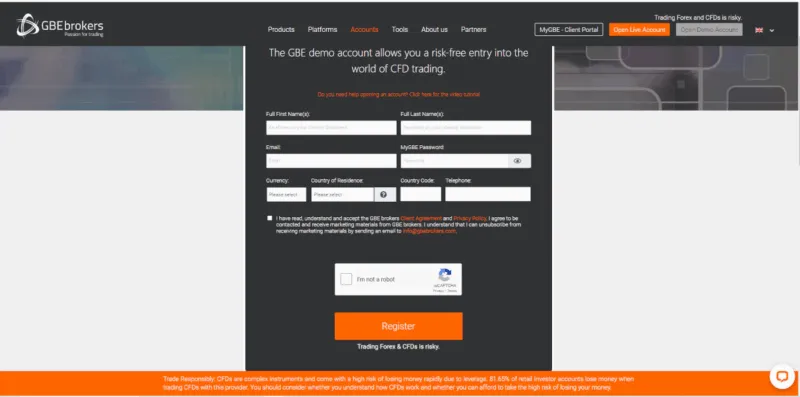Click the reCAPTCHA logo
Screen dimensions: 800x397
point(445,276)
